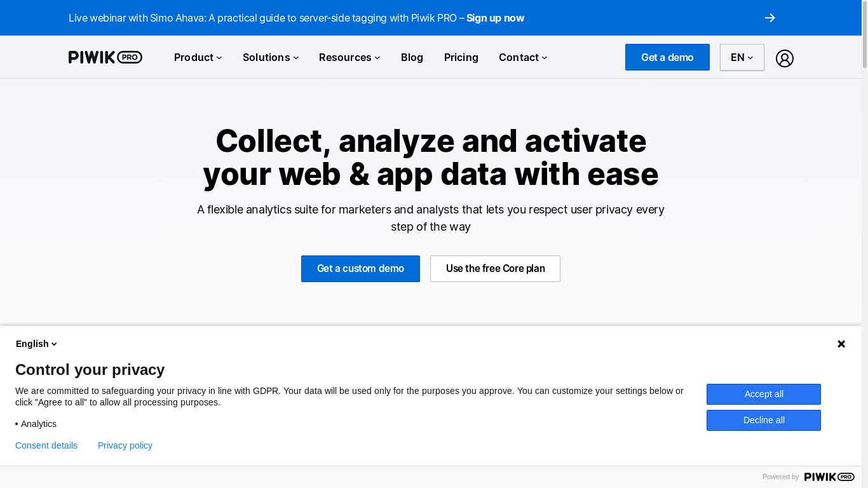The height and width of the screenshot is (488, 868).
Task: Open the Consent details link
Action: tap(46, 445)
